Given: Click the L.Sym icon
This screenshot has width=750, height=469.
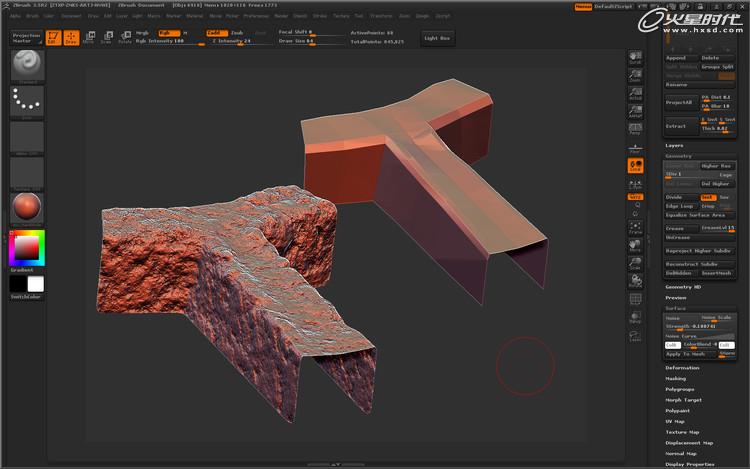Looking at the screenshot, I should tap(635, 185).
